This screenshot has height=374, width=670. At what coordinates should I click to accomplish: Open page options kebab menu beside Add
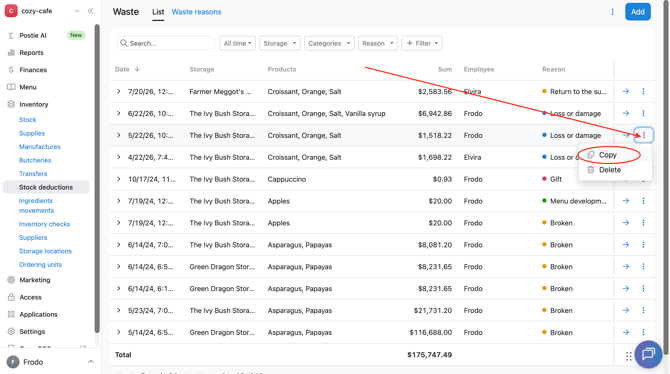coord(612,12)
